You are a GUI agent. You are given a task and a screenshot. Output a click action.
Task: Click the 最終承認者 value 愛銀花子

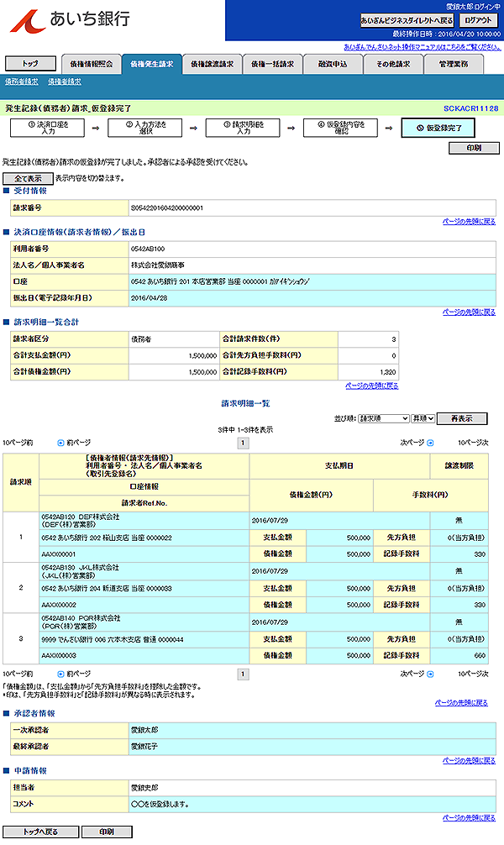[144, 747]
